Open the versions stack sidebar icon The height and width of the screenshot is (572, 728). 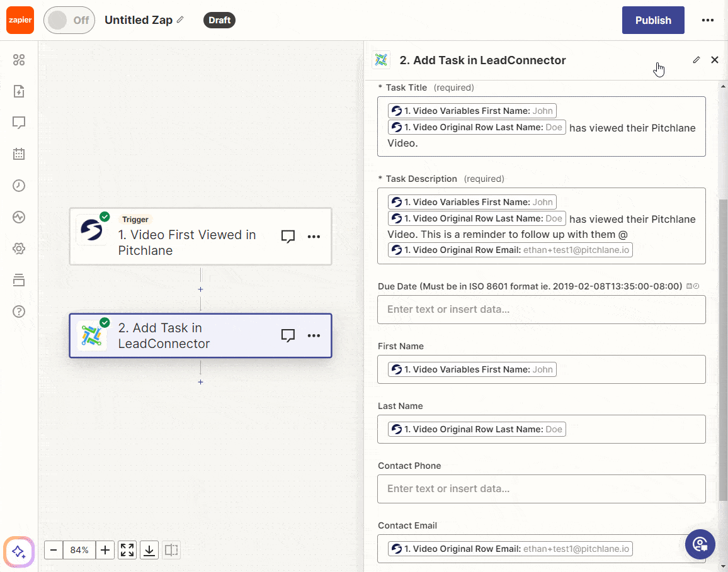click(18, 280)
